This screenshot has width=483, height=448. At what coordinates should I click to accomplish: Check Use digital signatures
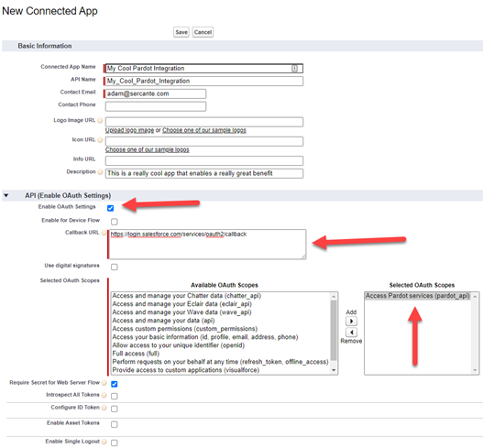click(x=115, y=267)
